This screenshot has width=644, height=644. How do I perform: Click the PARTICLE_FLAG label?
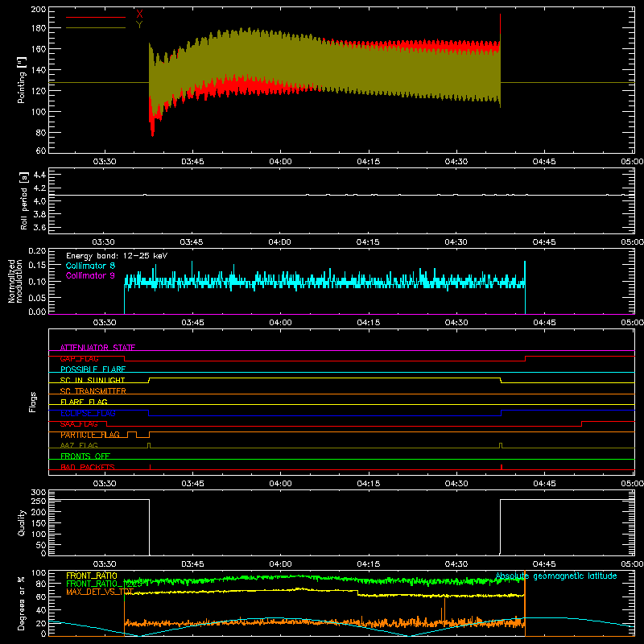click(x=90, y=435)
